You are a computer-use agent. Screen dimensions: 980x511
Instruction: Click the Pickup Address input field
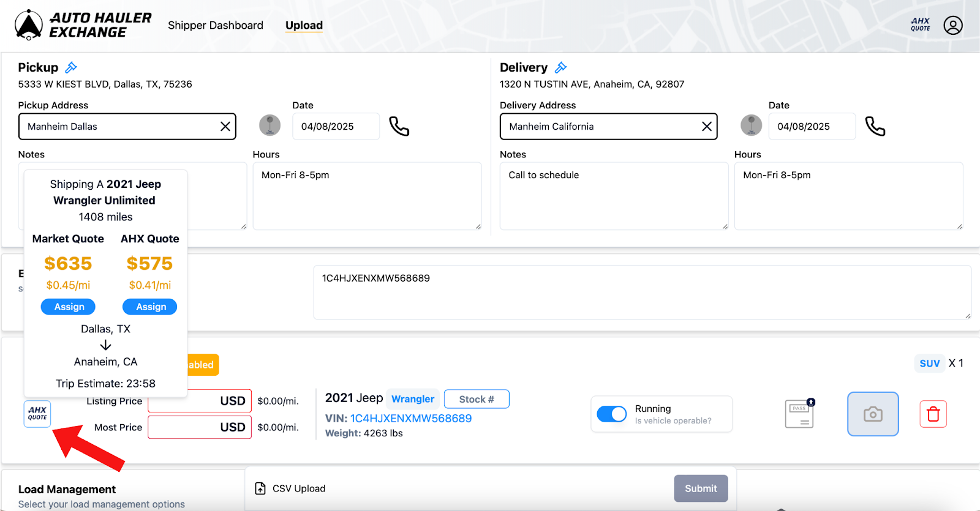(x=127, y=126)
